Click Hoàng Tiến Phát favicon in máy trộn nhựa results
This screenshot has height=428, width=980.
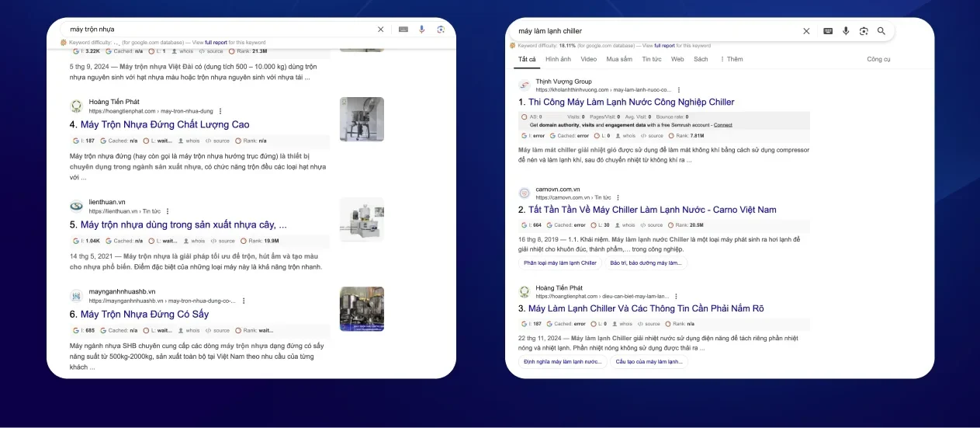tap(76, 106)
